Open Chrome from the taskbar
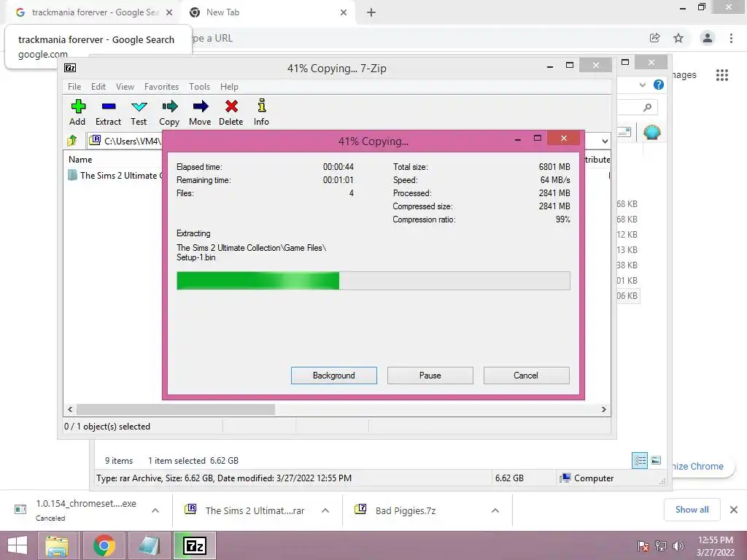This screenshot has height=560, width=747. pos(104,545)
